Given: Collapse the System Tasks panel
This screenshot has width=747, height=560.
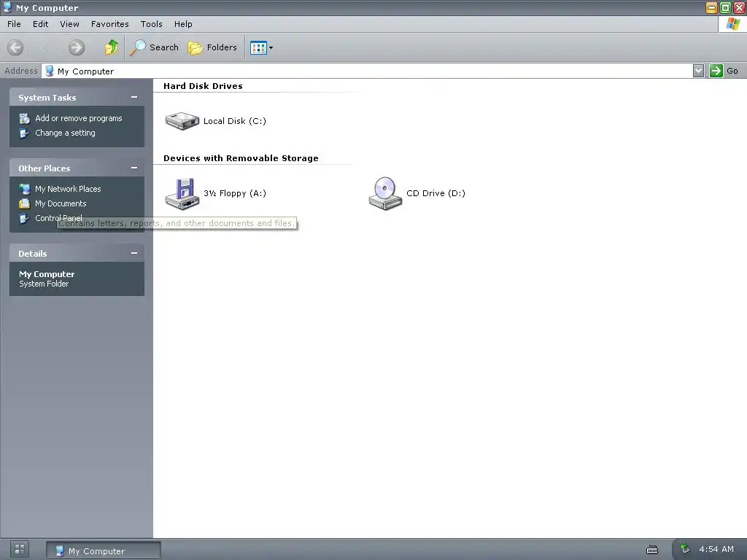Looking at the screenshot, I should [x=134, y=97].
